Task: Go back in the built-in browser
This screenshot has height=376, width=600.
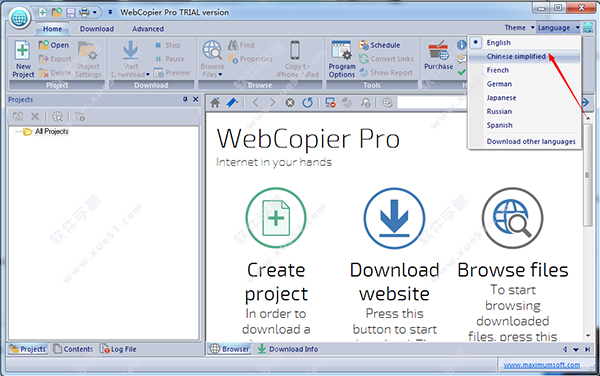Action: (256, 103)
